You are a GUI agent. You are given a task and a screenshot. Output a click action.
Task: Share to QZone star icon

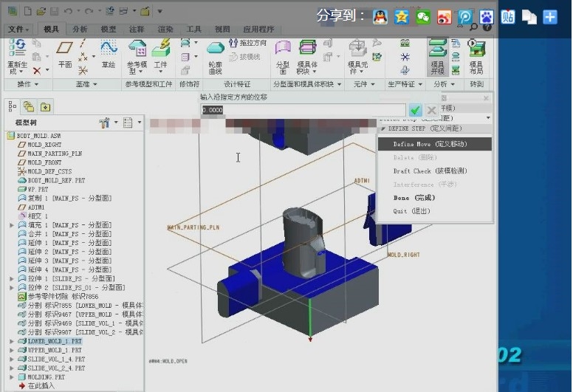click(401, 17)
